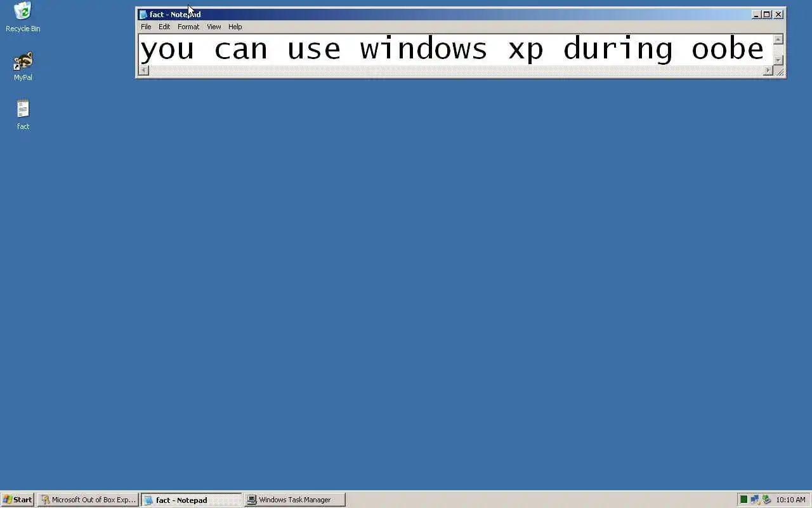
Task: Click the network connection tray icon
Action: [755, 500]
